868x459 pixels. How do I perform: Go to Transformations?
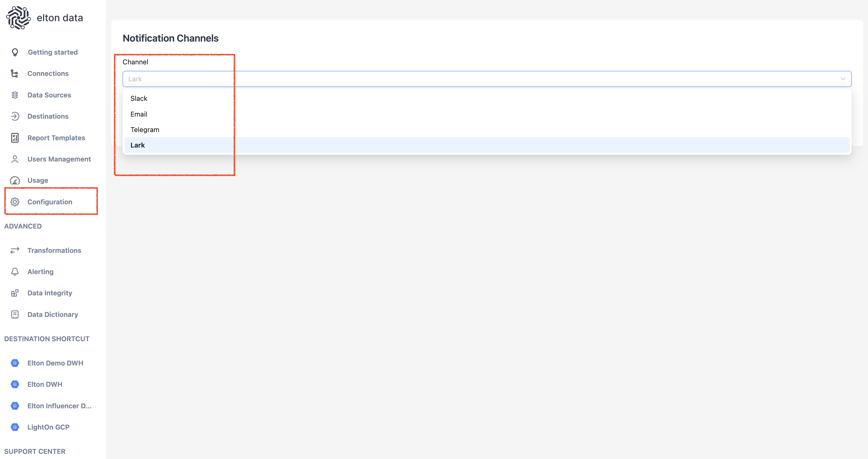pos(54,250)
